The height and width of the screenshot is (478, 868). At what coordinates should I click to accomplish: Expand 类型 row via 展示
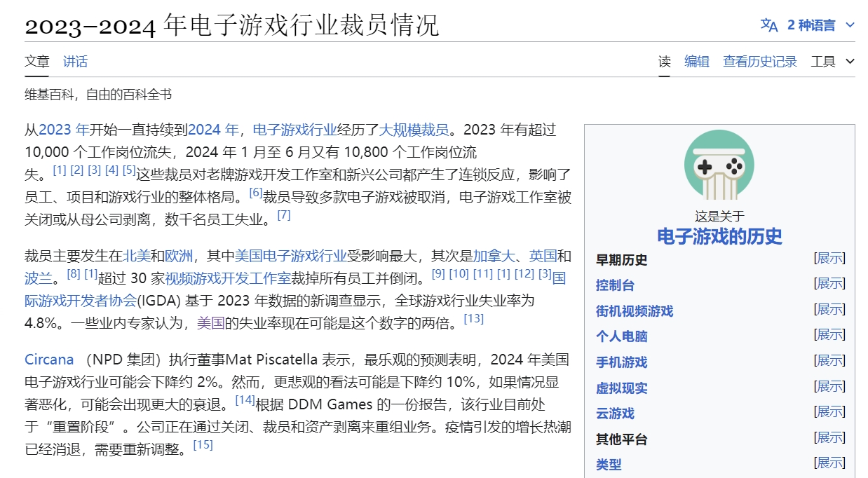tap(829, 463)
